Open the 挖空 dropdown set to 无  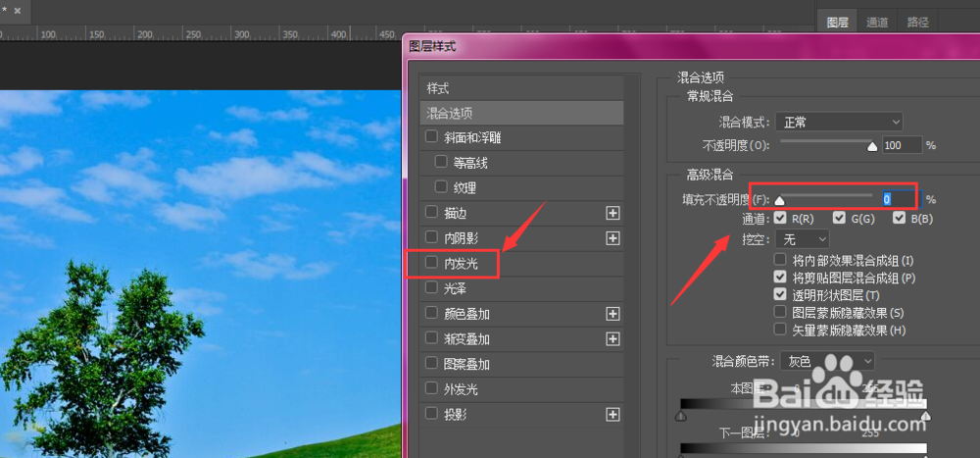pyautogui.click(x=802, y=238)
